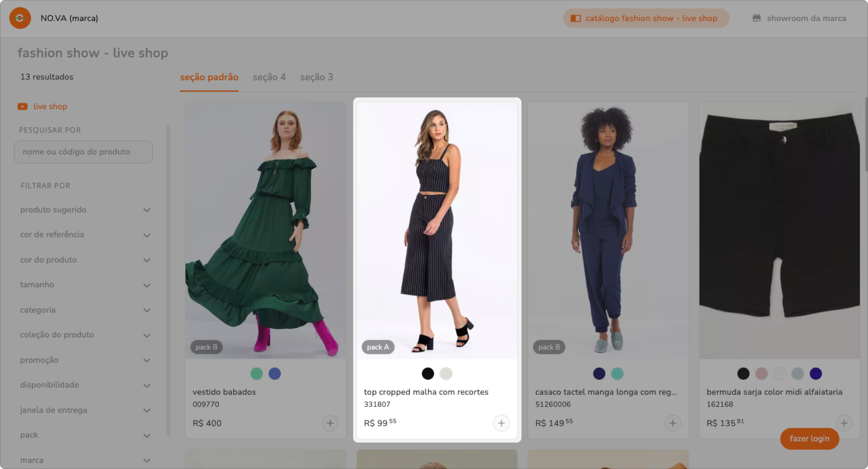Select green color swatch for vestido babados
Image resolution: width=868 pixels, height=469 pixels.
click(257, 374)
